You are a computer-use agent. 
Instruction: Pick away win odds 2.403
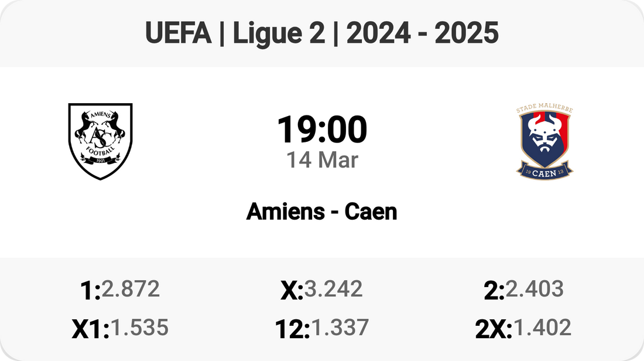pyautogui.click(x=535, y=289)
